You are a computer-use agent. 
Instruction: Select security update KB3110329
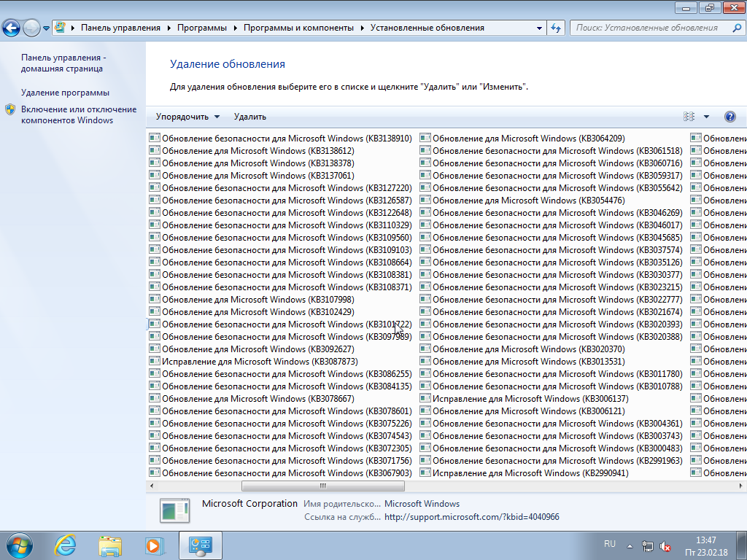[x=281, y=225]
